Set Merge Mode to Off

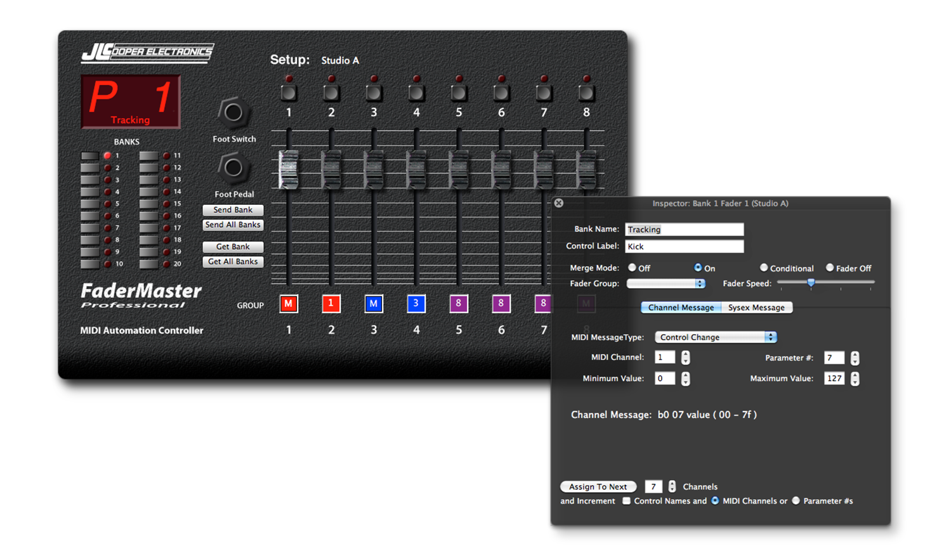pos(633,268)
